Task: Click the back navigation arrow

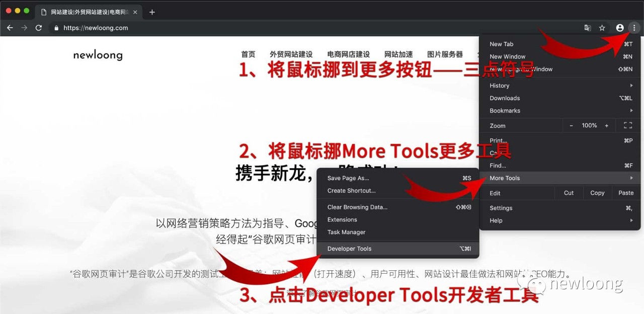Action: [x=10, y=28]
